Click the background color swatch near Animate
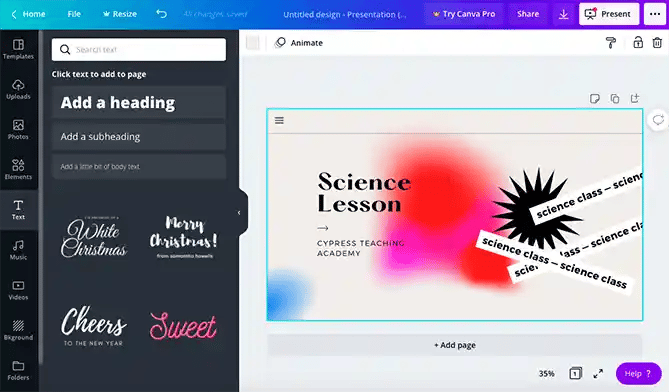669x392 pixels. point(253,43)
